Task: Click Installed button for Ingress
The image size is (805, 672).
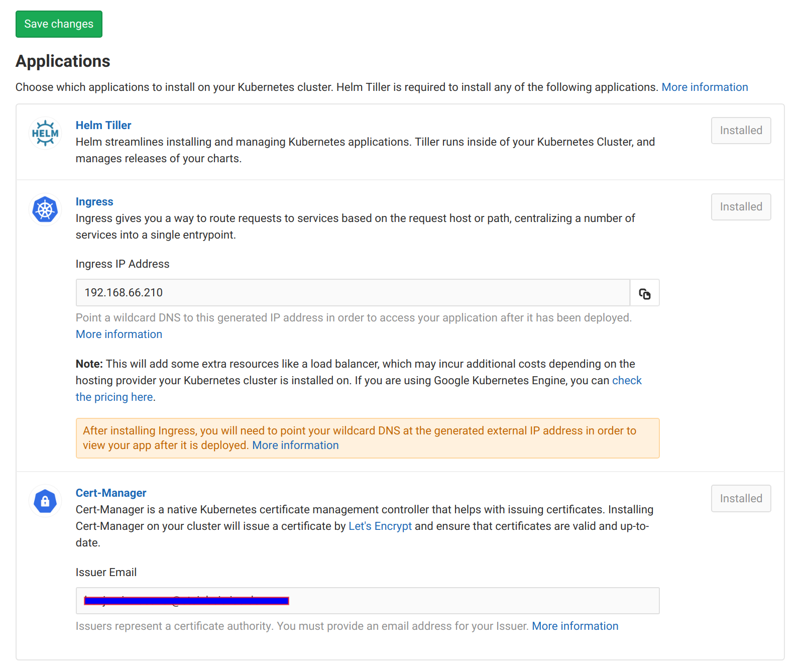Action: click(x=740, y=207)
